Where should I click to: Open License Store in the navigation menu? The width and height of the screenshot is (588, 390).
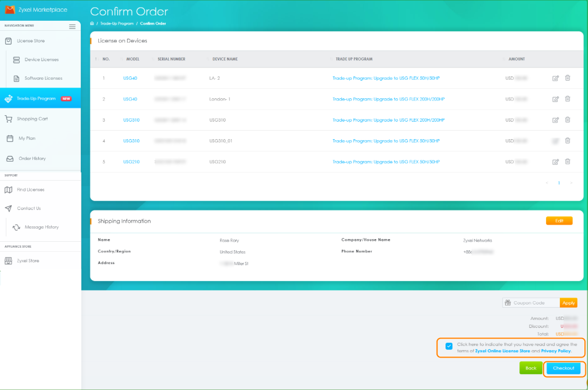[31, 41]
